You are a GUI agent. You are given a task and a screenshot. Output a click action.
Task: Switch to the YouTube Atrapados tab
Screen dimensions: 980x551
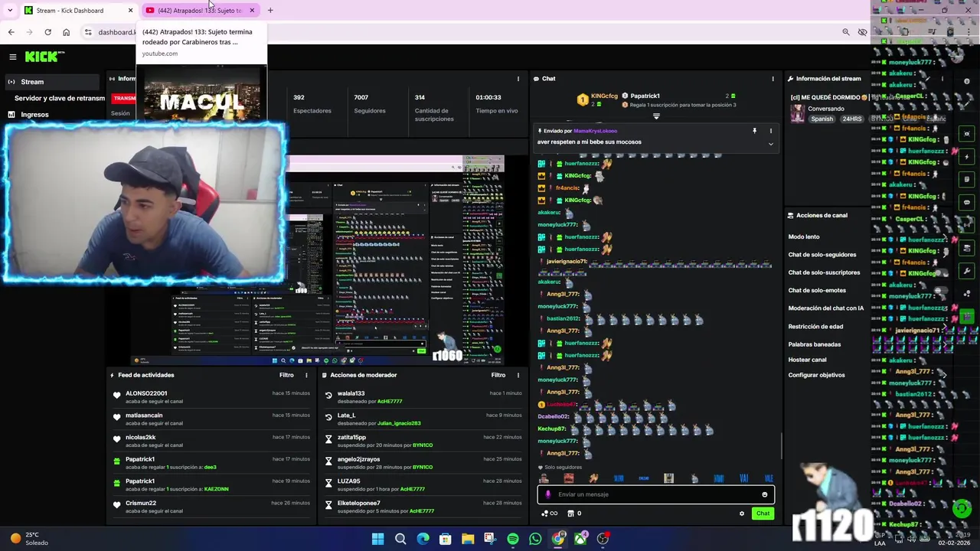click(x=199, y=10)
